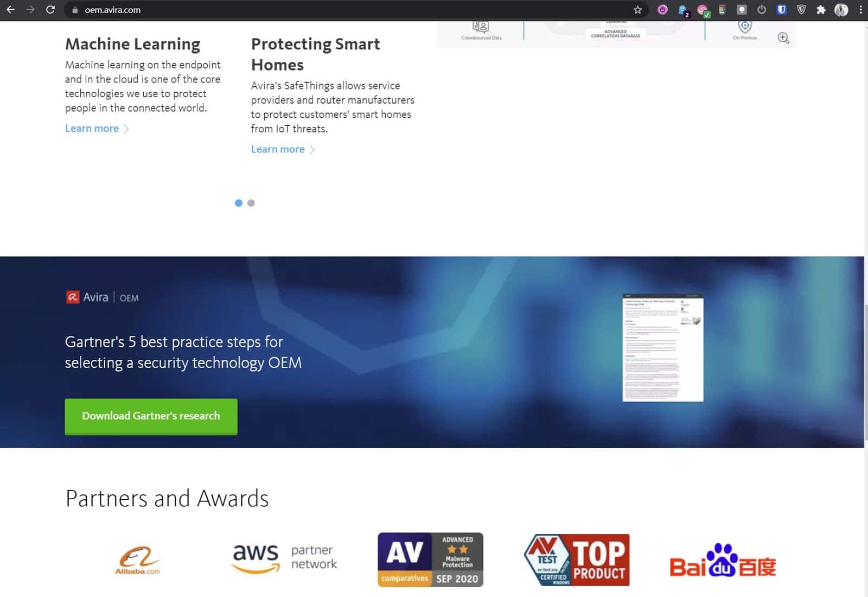
Task: Click the Machine Learning heading
Action: pos(133,44)
